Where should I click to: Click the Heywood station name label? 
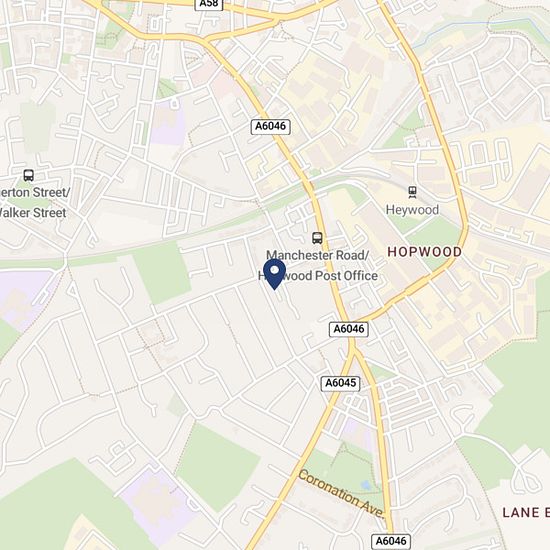click(412, 210)
